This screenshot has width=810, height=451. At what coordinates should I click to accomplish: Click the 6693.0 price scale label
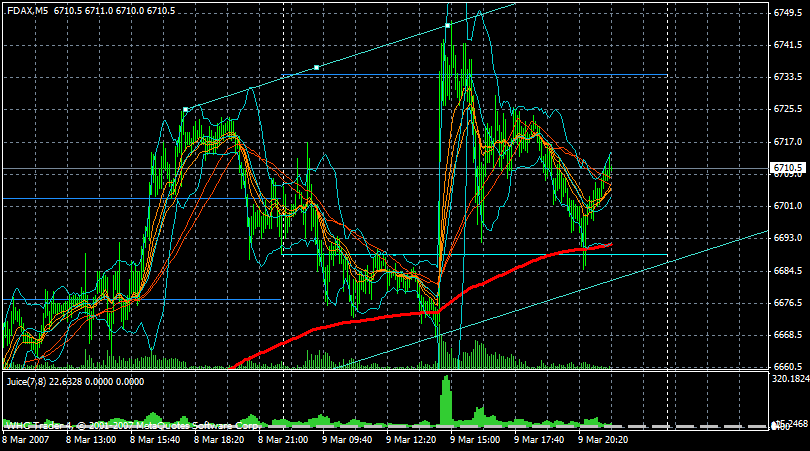click(x=788, y=238)
